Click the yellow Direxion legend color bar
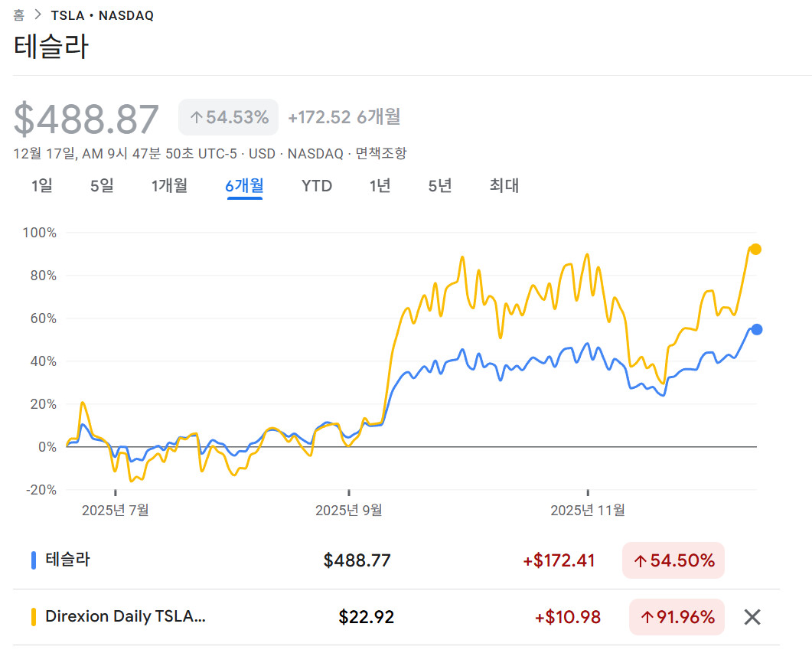The image size is (812, 653). click(x=34, y=617)
